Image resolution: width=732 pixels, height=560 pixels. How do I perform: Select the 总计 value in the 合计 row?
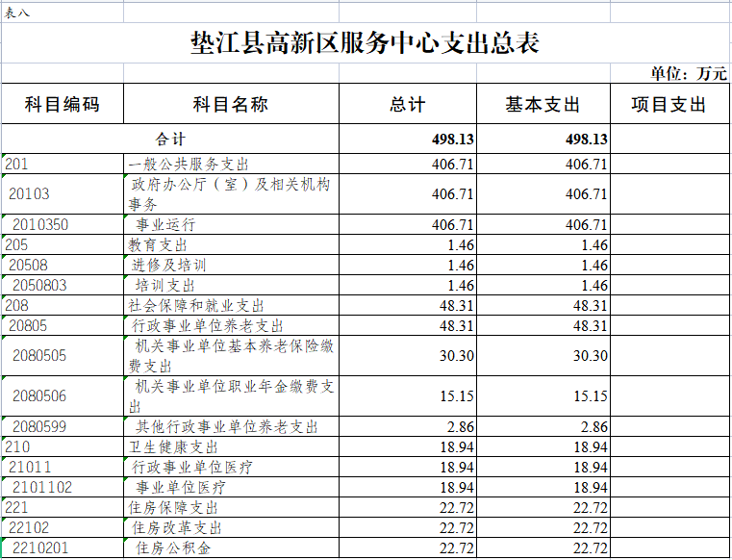tap(408, 139)
